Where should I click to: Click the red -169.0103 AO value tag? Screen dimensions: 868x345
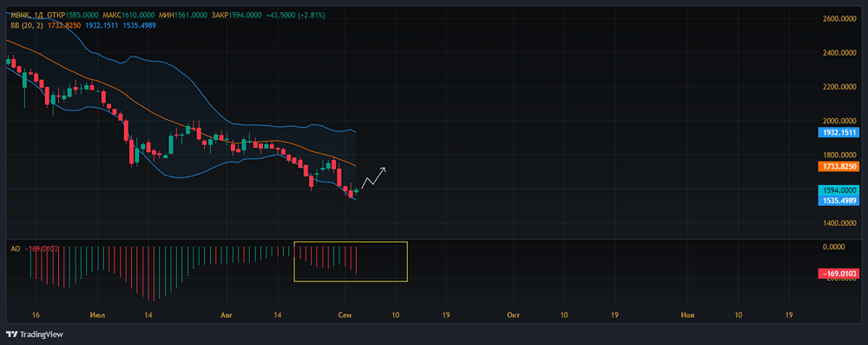pyautogui.click(x=838, y=274)
